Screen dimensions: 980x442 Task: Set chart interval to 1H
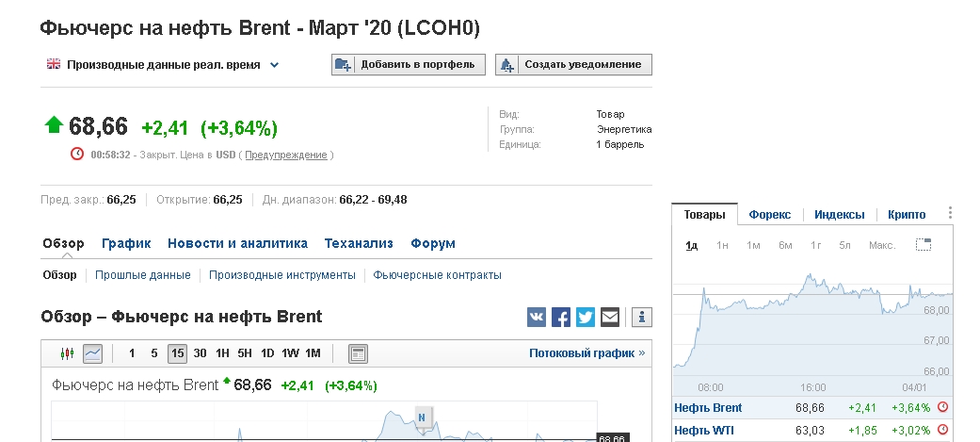tap(222, 353)
